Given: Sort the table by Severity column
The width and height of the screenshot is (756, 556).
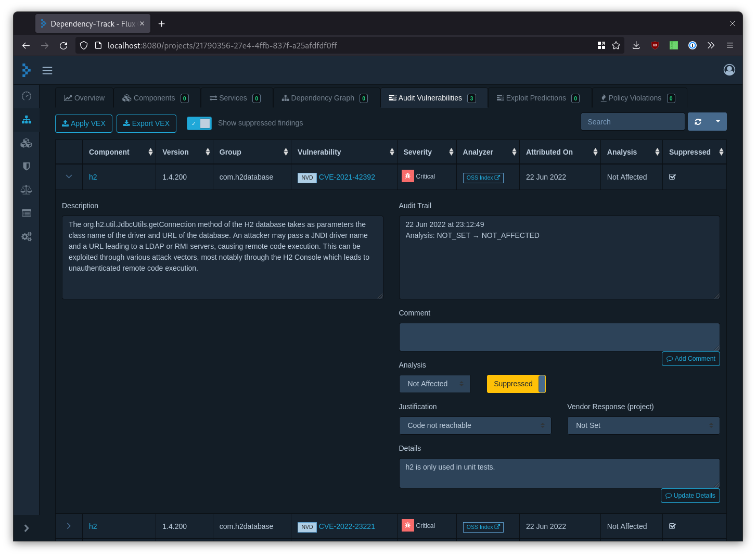Looking at the screenshot, I should click(427, 152).
